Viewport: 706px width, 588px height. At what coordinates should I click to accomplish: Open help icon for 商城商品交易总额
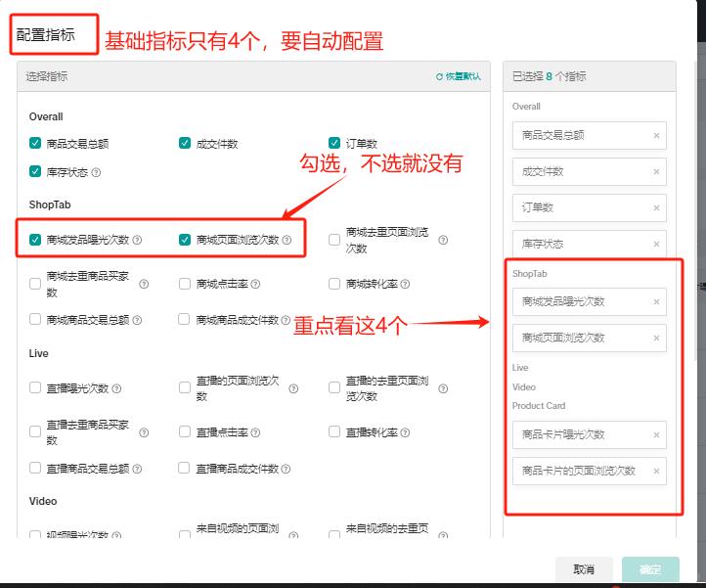point(137,320)
